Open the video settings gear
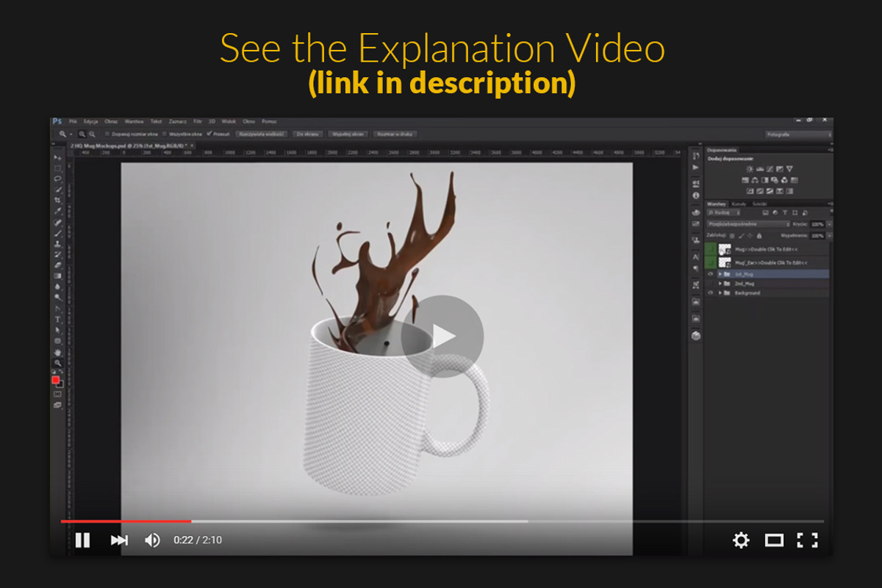The image size is (882, 588). (x=741, y=540)
